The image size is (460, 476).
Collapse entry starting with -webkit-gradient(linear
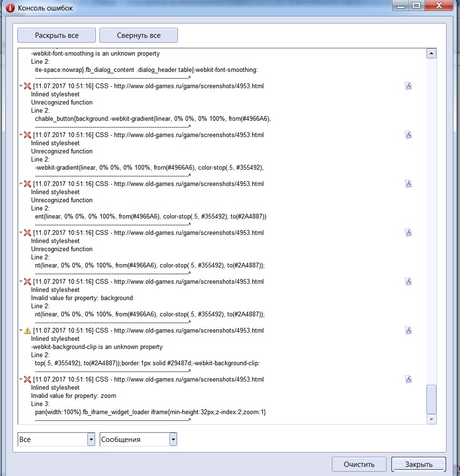pyautogui.click(x=21, y=135)
